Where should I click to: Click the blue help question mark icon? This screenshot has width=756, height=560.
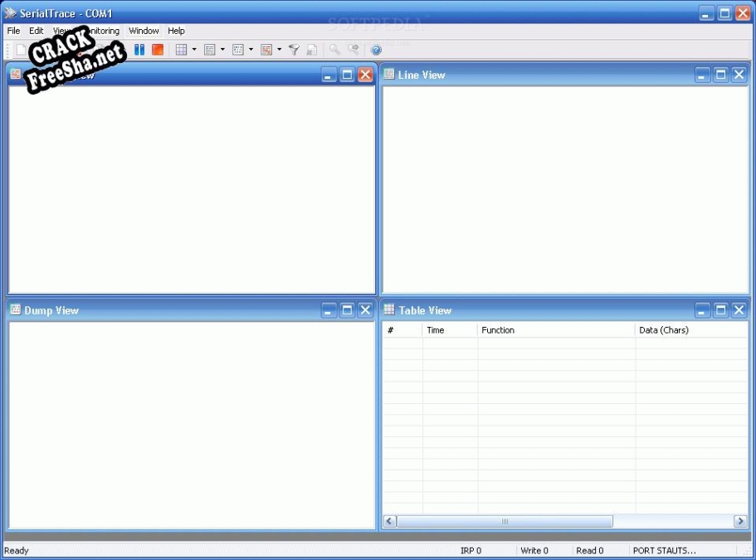pyautogui.click(x=376, y=50)
